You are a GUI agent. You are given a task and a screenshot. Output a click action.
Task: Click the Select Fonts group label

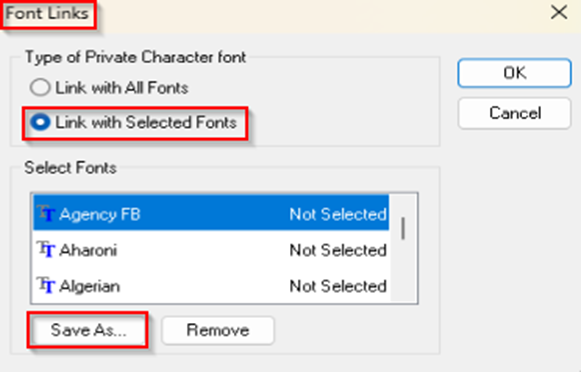[x=70, y=167]
